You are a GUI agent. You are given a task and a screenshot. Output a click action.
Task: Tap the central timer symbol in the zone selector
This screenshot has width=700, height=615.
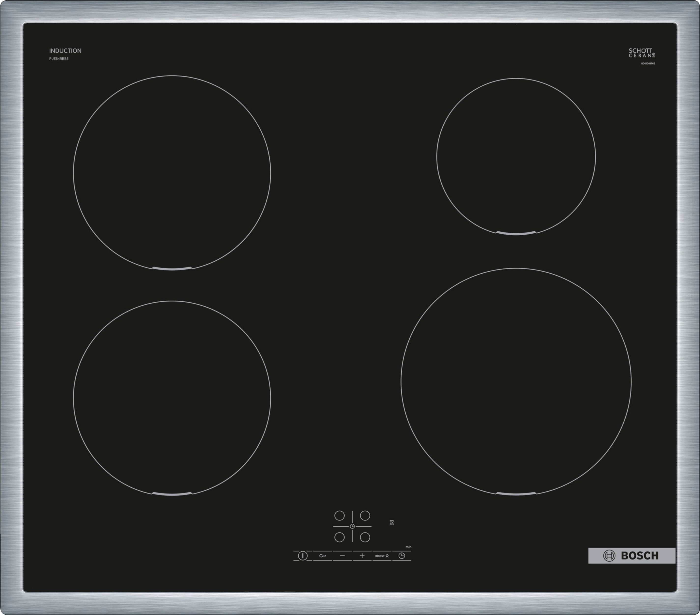[x=352, y=527]
